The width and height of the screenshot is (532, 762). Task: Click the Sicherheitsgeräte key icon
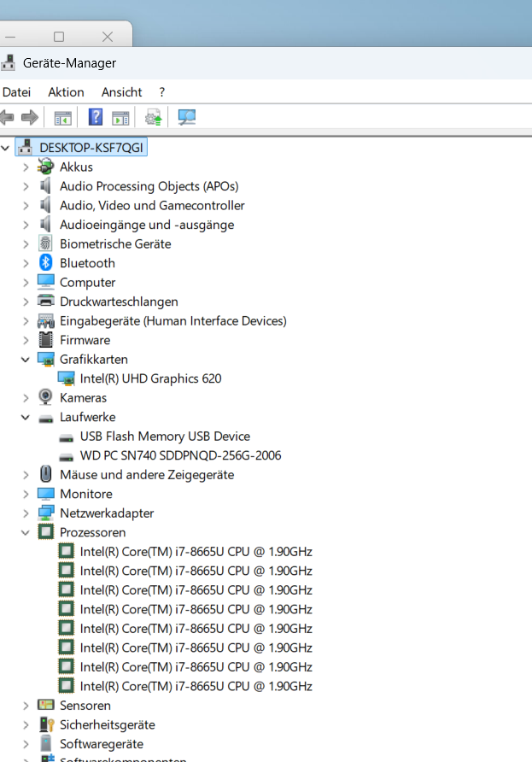[x=47, y=724]
